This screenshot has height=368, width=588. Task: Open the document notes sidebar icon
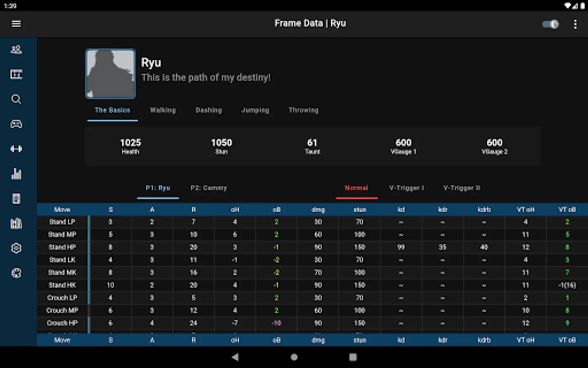(x=16, y=199)
